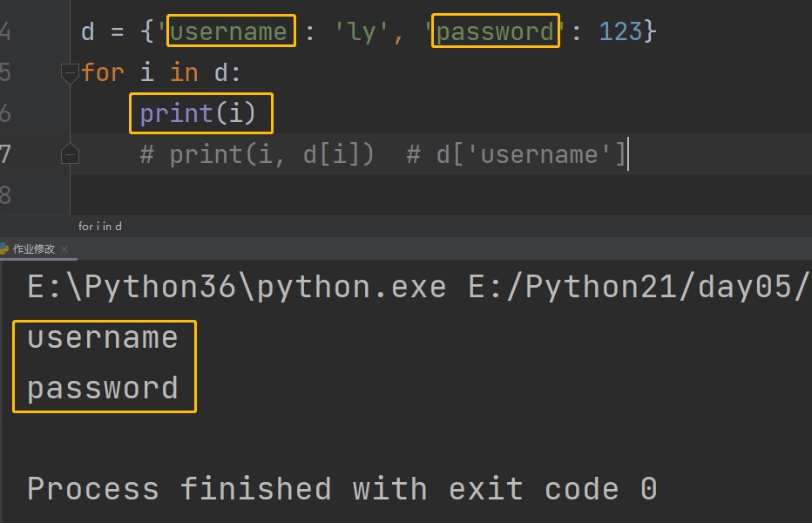This screenshot has width=812, height=523.
Task: Click 'password' in the console output
Action: click(x=103, y=388)
